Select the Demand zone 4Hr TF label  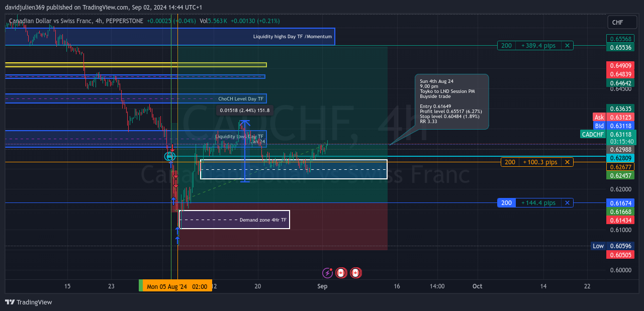(263, 220)
